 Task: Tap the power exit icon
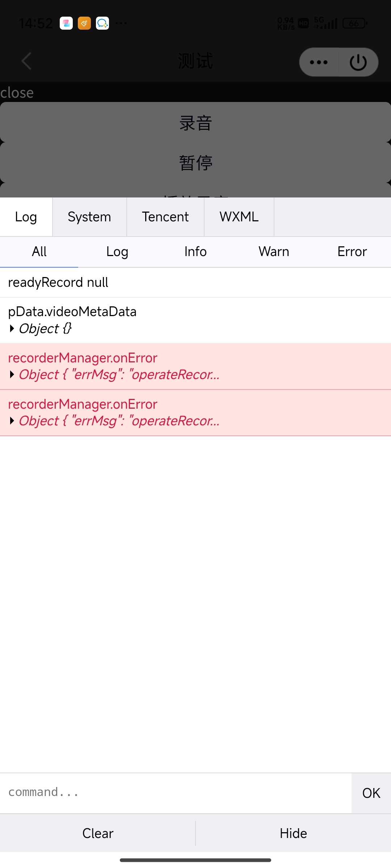point(358,62)
